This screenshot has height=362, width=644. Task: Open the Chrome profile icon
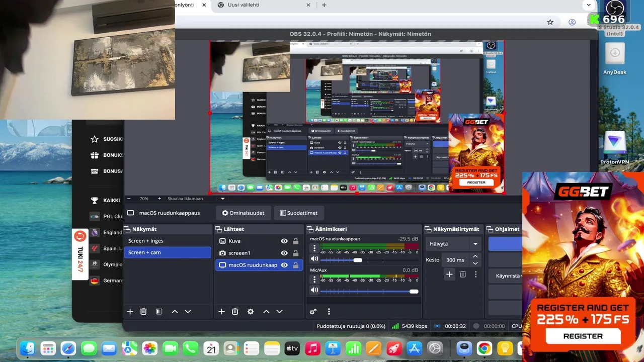click(x=572, y=22)
